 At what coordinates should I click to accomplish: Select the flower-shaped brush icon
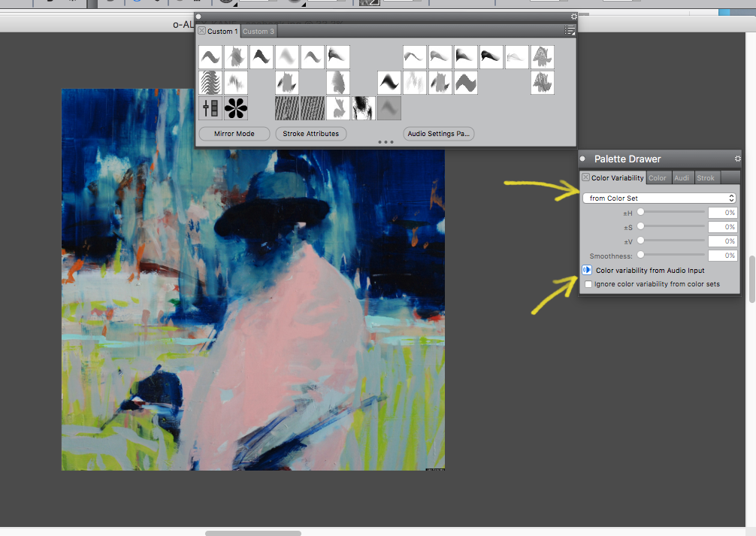[x=236, y=108]
